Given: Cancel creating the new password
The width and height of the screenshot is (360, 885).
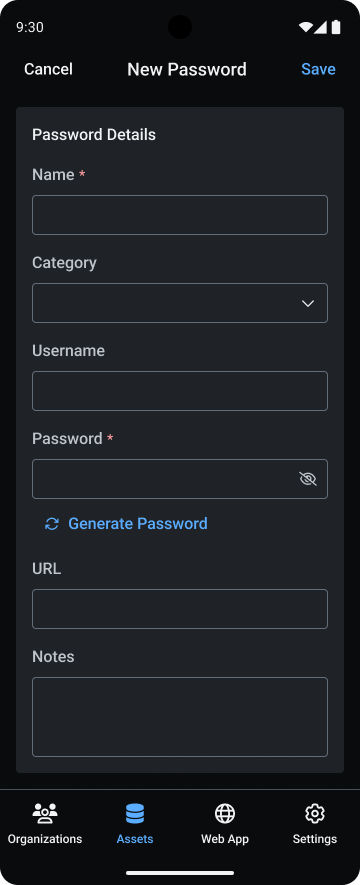Looking at the screenshot, I should click(49, 69).
